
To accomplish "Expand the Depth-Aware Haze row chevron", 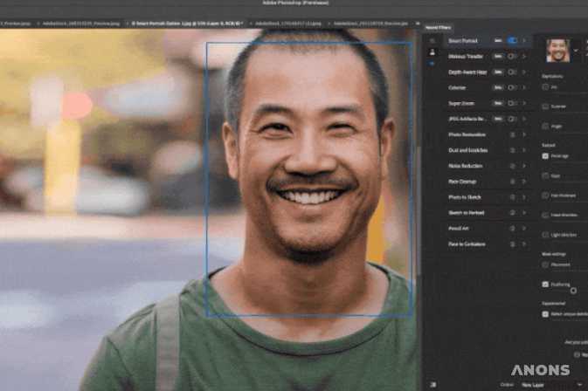I will click(524, 72).
